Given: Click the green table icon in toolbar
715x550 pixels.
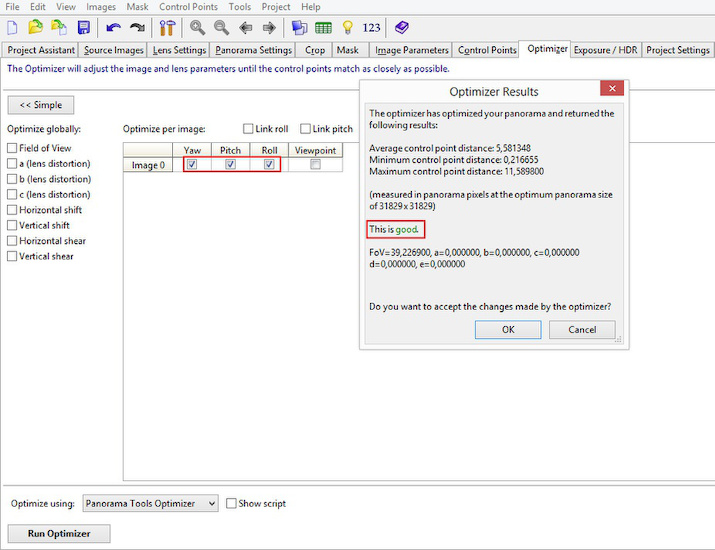Looking at the screenshot, I should click(323, 27).
